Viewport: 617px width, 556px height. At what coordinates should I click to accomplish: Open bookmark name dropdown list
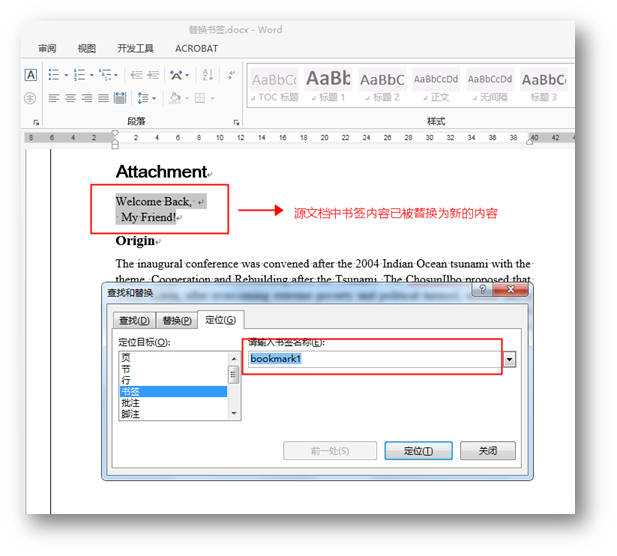point(510,359)
